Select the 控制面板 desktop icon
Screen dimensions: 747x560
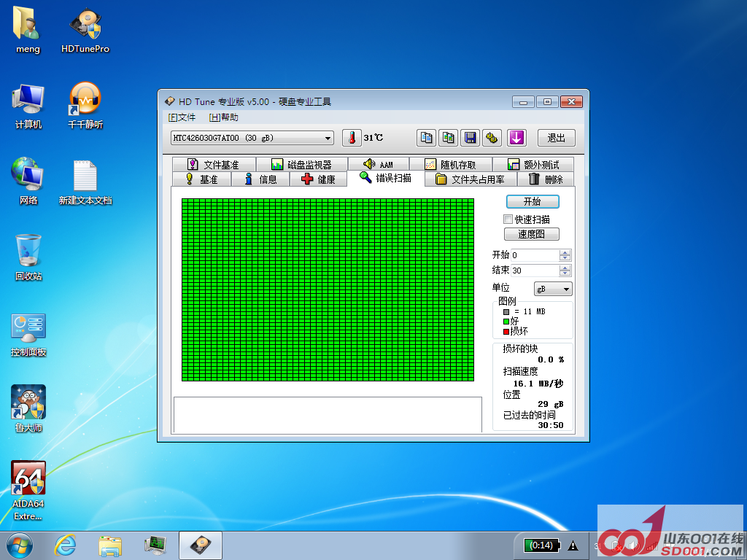coord(28,334)
